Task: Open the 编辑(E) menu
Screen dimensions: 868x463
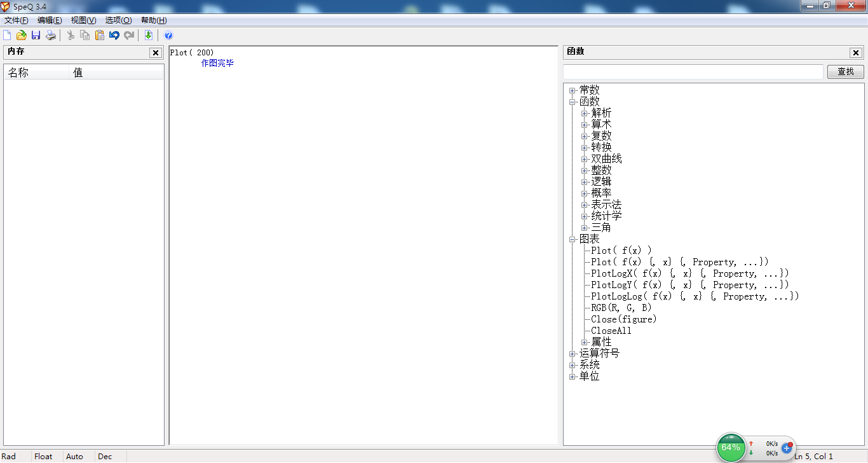Action: pyautogui.click(x=50, y=20)
